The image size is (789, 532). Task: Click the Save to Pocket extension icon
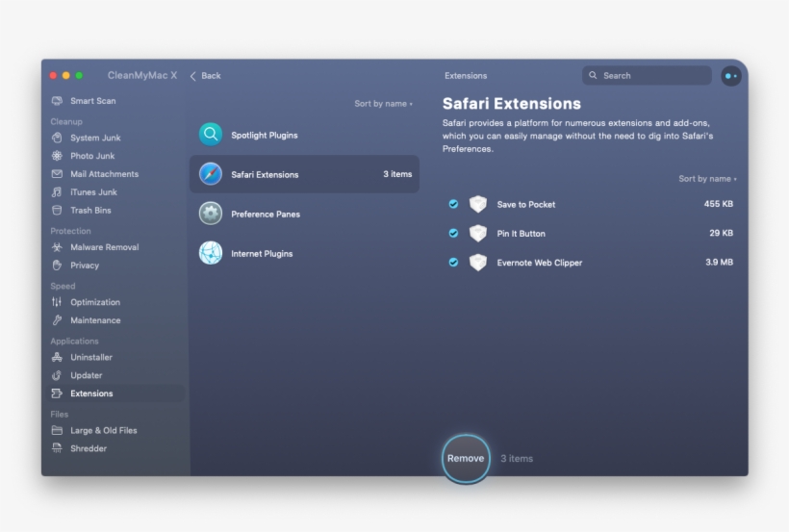(x=478, y=204)
